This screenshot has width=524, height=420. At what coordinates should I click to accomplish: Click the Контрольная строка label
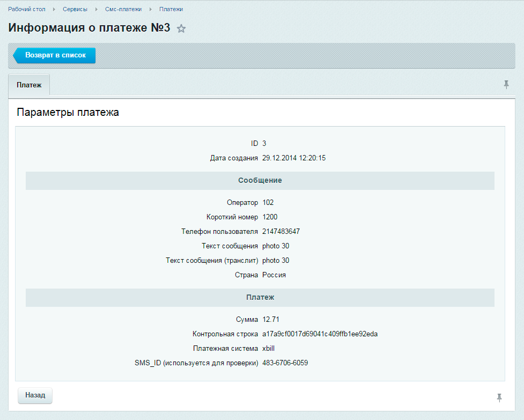click(x=225, y=334)
